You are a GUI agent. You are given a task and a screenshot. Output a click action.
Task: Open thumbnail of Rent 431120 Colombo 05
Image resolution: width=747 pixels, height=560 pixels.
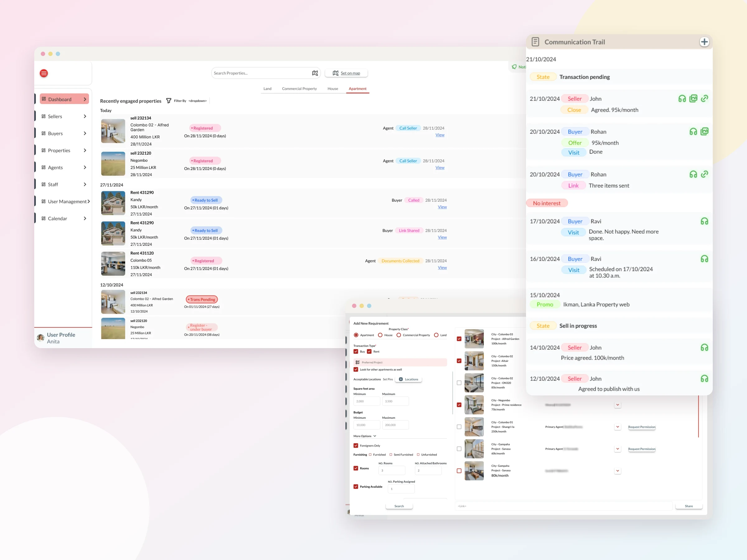(113, 264)
